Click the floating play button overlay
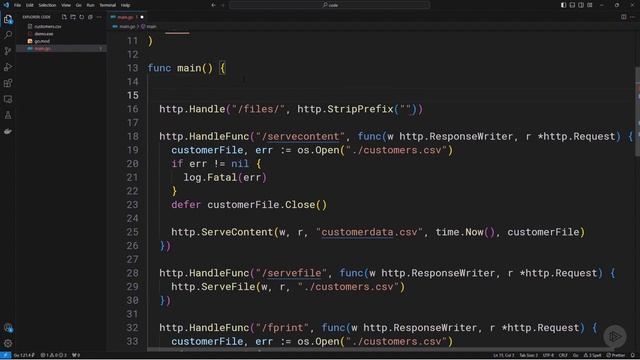This screenshot has width=640, height=360. pyautogui.click(x=615, y=336)
